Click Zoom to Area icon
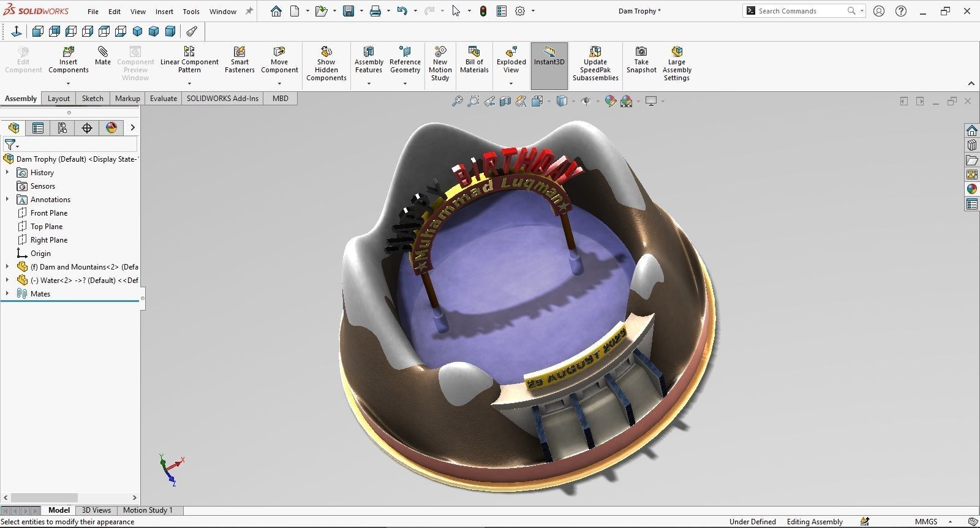 click(473, 102)
